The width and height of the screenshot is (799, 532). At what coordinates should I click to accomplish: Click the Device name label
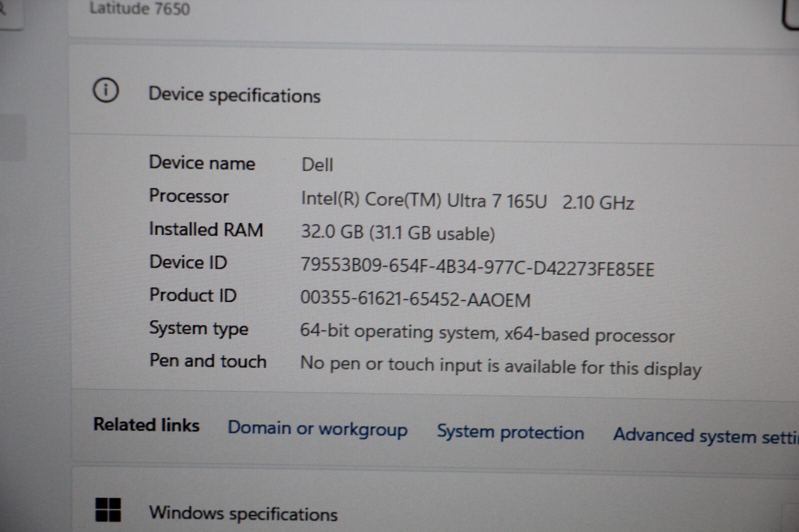202,163
